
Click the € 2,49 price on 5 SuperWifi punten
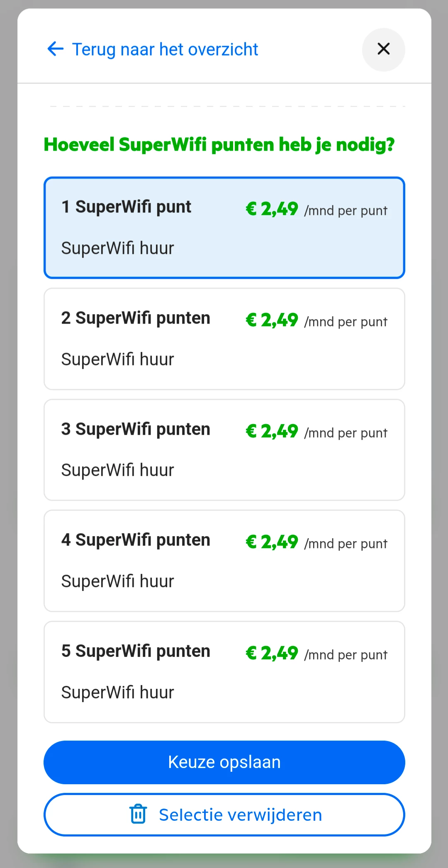click(272, 653)
